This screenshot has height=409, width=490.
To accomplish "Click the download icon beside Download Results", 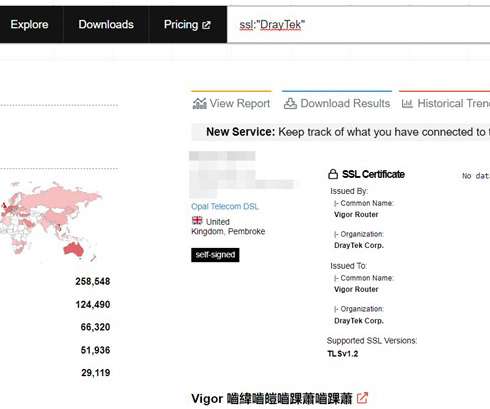I will point(290,103).
